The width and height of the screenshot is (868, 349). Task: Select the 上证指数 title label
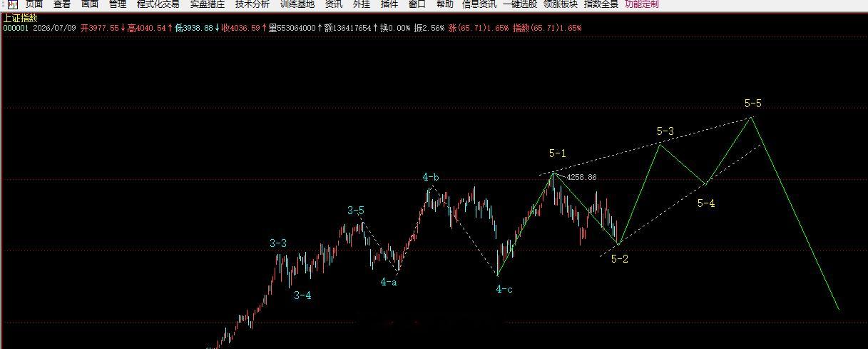tap(21, 18)
